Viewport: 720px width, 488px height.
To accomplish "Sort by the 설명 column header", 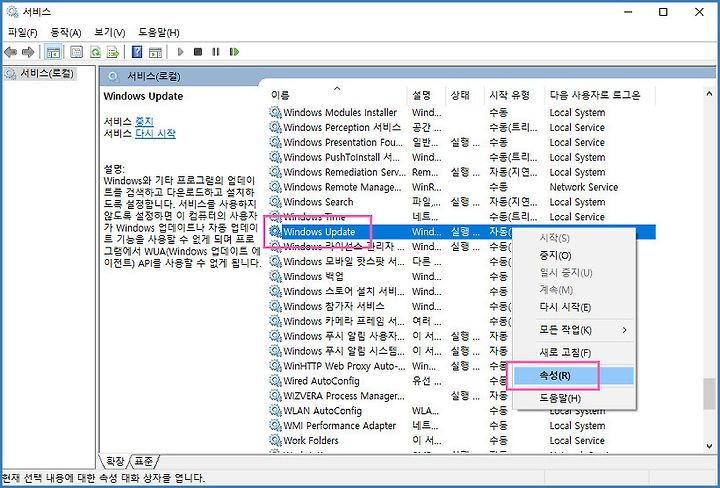I will coord(426,95).
